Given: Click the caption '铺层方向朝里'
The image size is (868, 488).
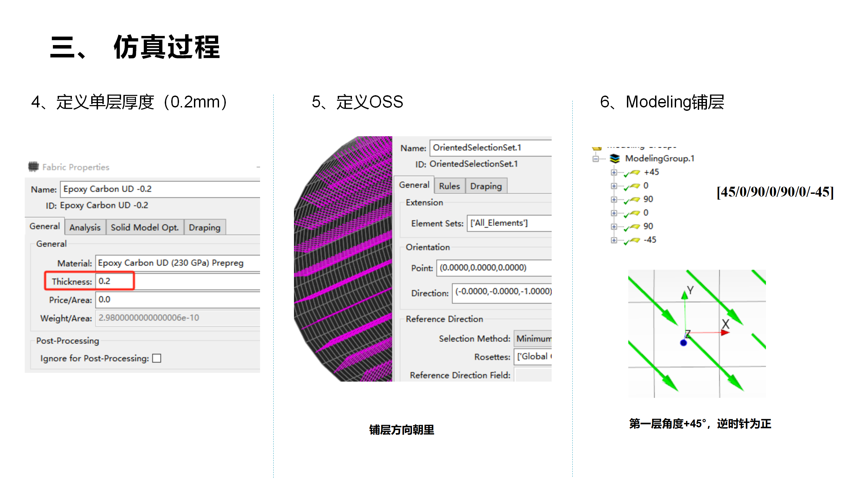Looking at the screenshot, I should (x=401, y=430).
